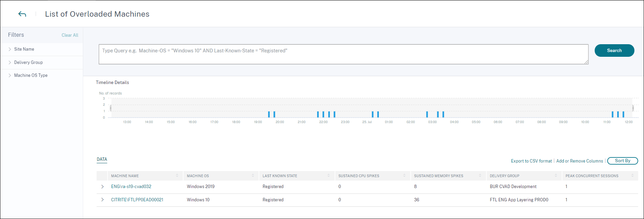Image resolution: width=644 pixels, height=219 pixels.
Task: Sort by Peak Concurrent Sessions column icon
Action: pyautogui.click(x=632, y=175)
